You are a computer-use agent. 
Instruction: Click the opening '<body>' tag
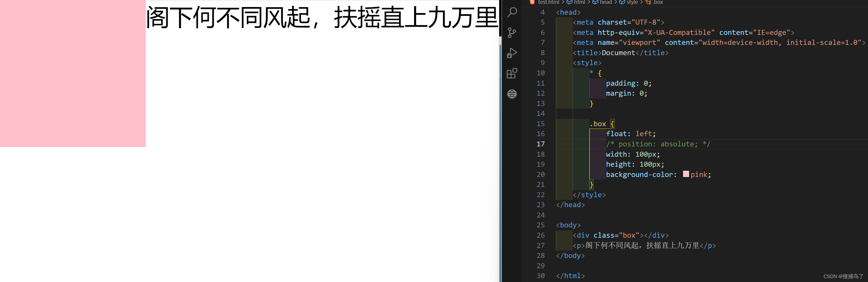pos(568,225)
